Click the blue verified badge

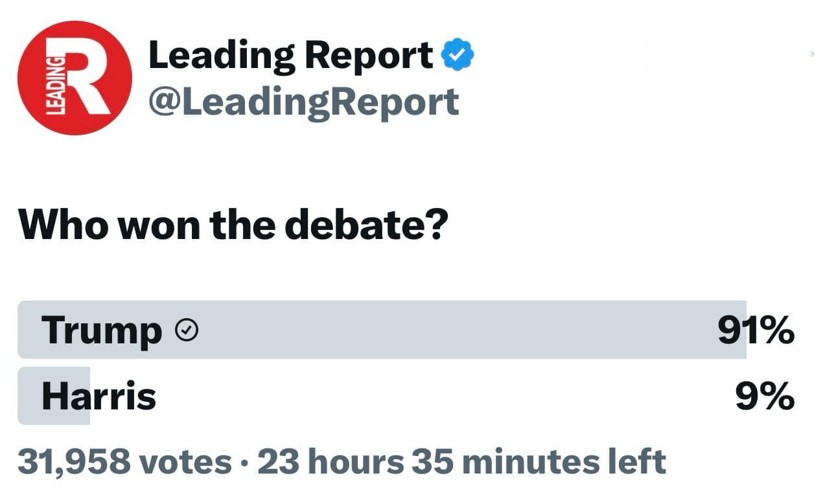[458, 56]
